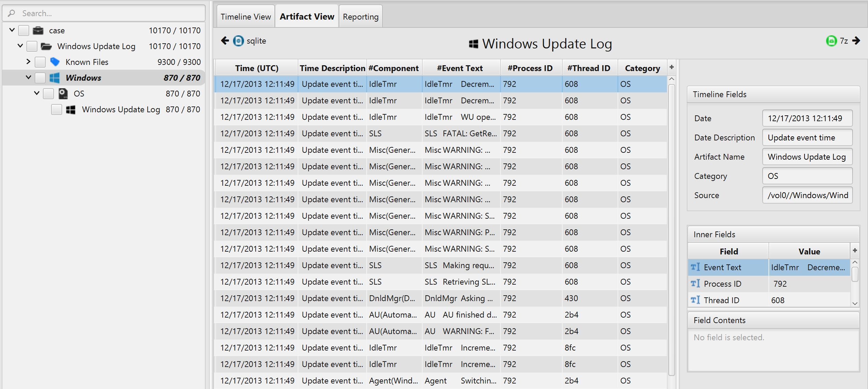Select the row with SLS FATAL: GetRe... event
The height and width of the screenshot is (389, 868).
[x=441, y=134]
